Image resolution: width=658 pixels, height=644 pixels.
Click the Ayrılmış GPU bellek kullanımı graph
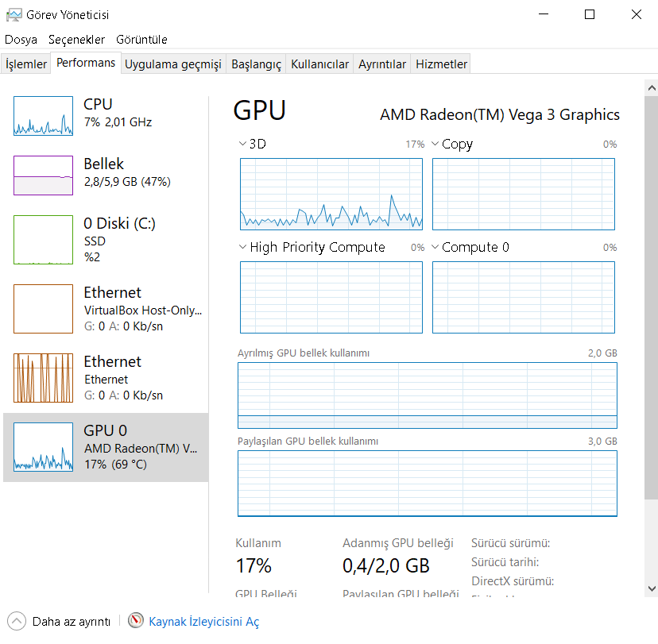[427, 395]
